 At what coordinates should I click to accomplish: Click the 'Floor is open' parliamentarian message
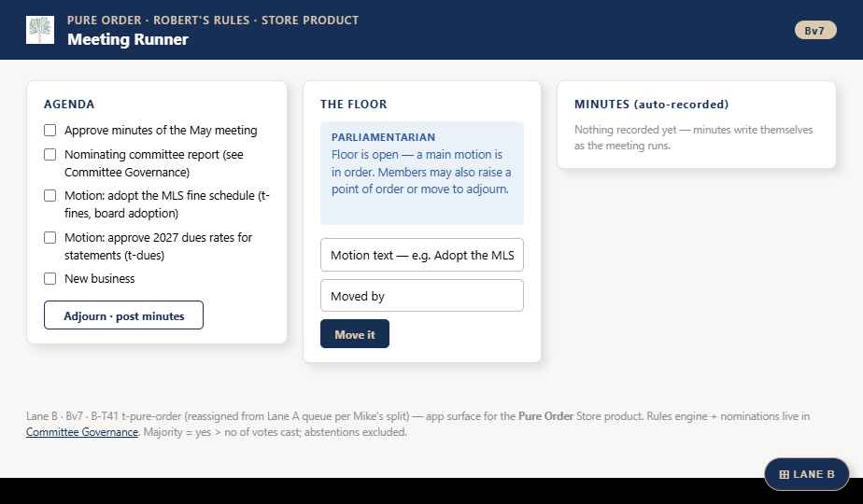tap(421, 172)
